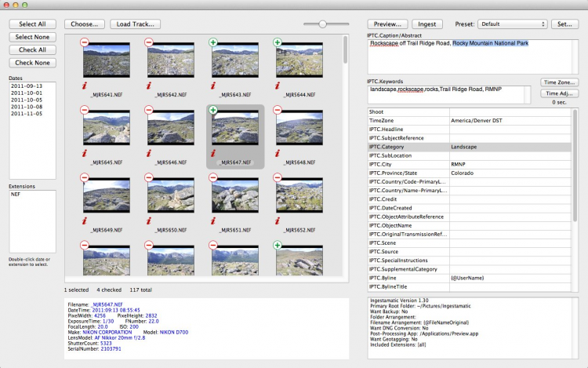This screenshot has height=368, width=588.
Task: Click the red minus icon on _MJR5642.NEF
Action: (x=148, y=42)
